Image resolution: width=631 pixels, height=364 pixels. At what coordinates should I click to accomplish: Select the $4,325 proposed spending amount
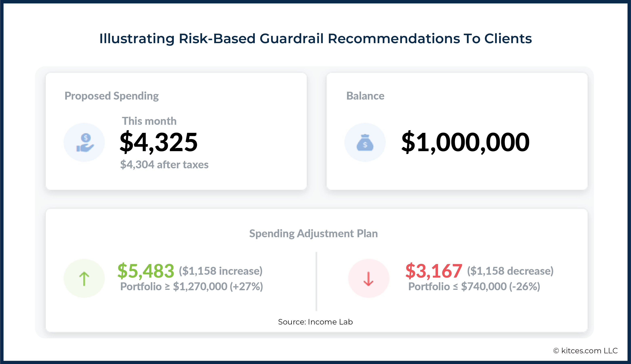point(159,142)
